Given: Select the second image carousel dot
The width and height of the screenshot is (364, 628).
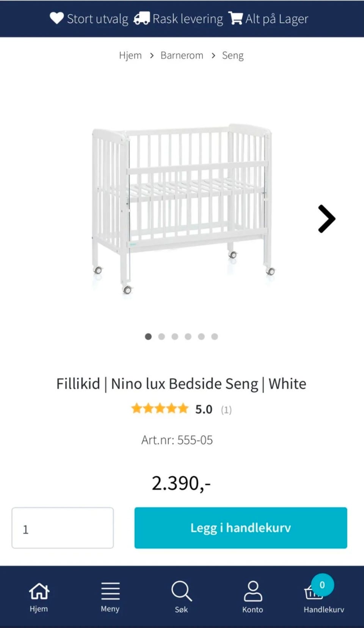Looking at the screenshot, I should tap(162, 337).
